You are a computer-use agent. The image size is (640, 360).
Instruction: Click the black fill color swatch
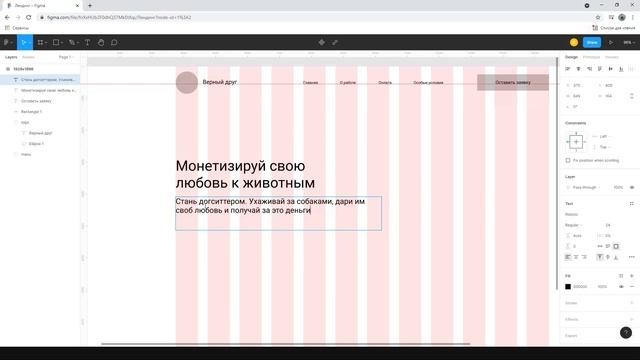click(x=568, y=287)
